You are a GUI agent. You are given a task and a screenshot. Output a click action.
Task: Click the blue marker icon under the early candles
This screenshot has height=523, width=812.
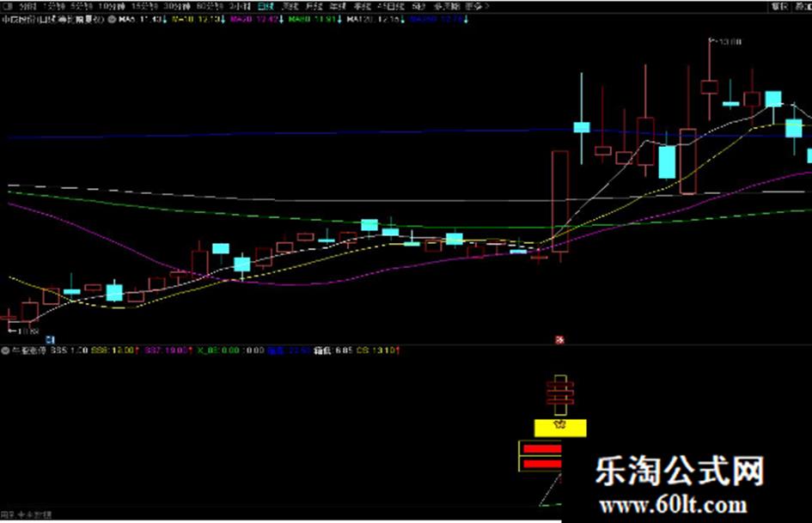pyautogui.click(x=50, y=340)
